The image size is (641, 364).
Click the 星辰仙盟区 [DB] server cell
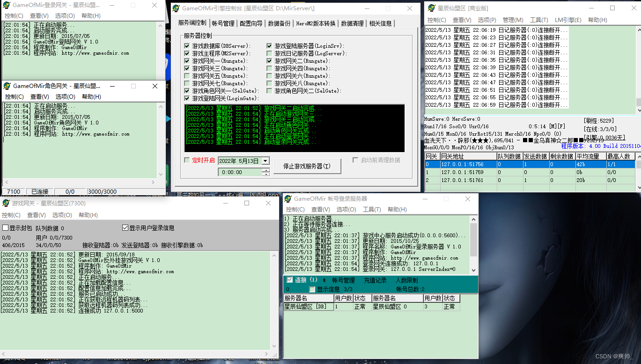[x=309, y=307]
